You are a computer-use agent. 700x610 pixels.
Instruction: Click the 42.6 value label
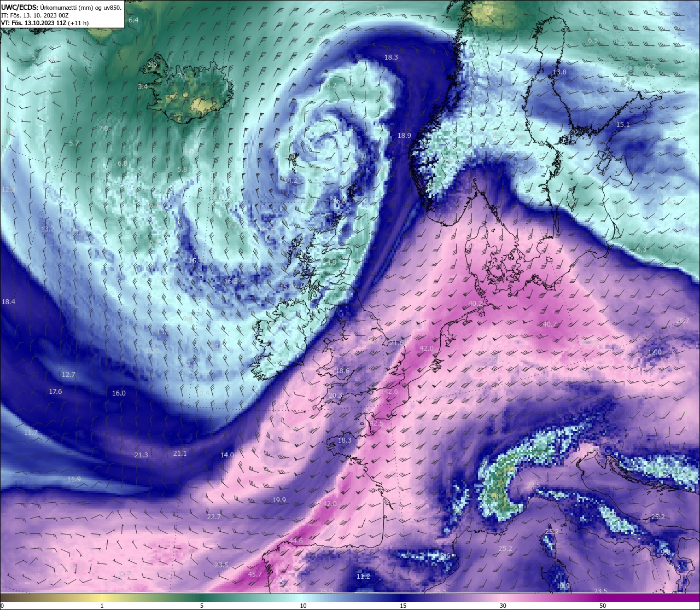click(391, 392)
